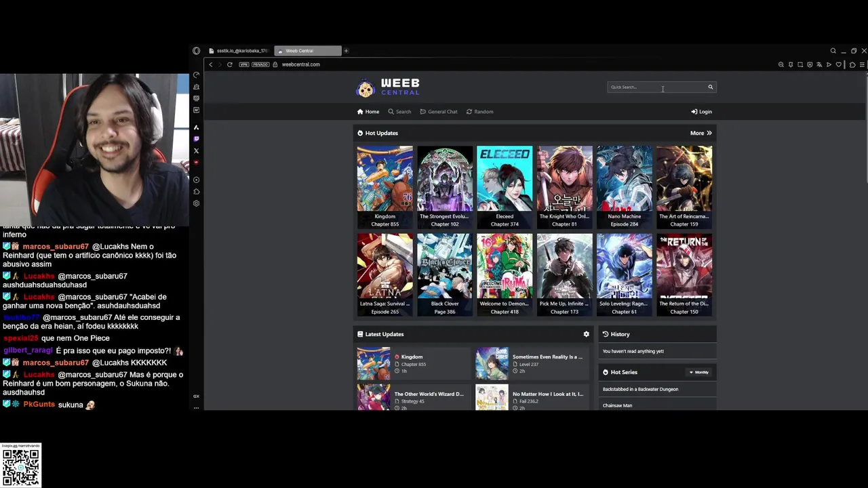Open the Latna Saga Episode 265 cover

pos(384,274)
